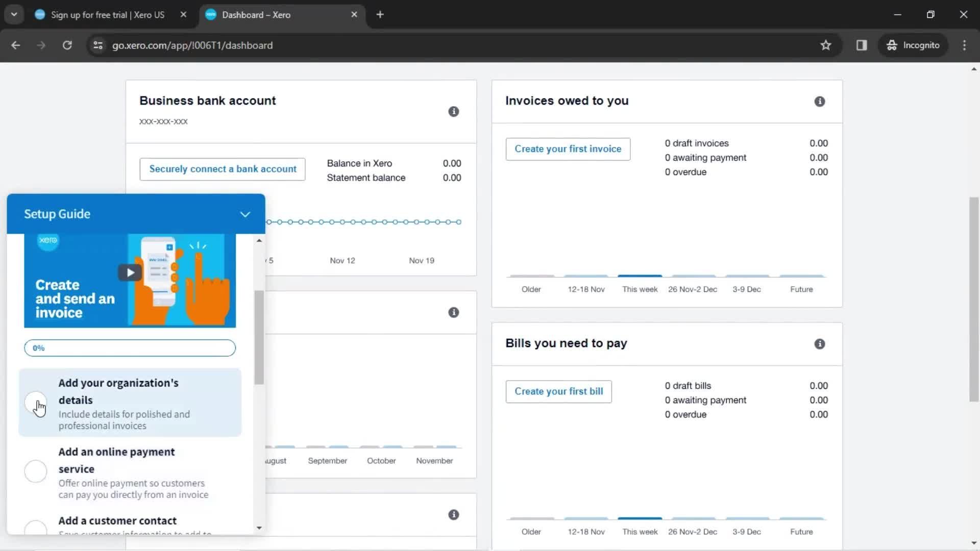
Task: Click 0 draft bills row
Action: 746,386
